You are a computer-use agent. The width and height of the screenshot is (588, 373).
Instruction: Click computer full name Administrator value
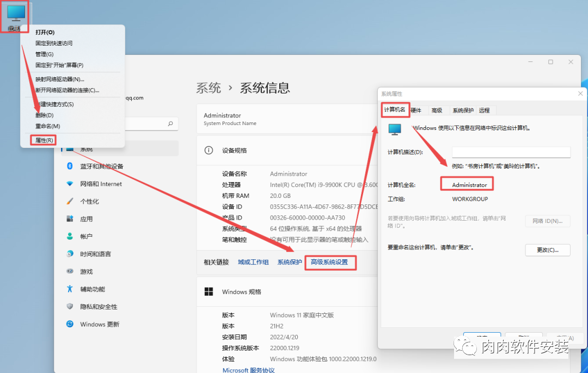[x=469, y=185]
